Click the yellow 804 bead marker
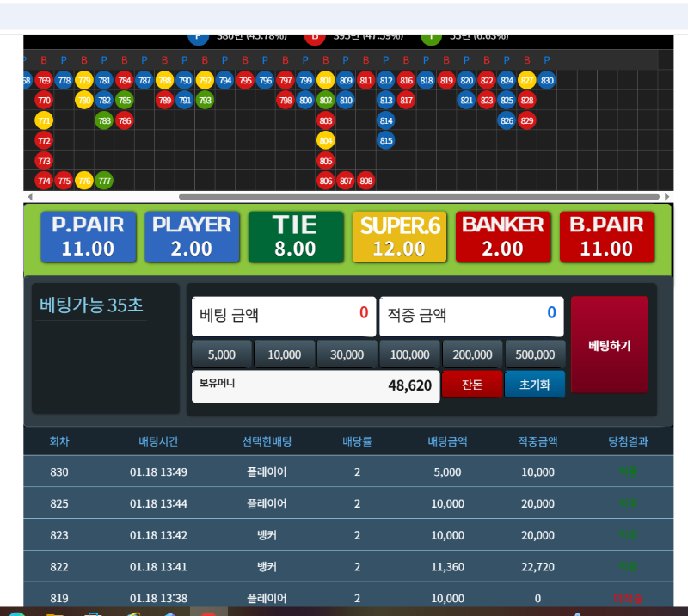This screenshot has width=688, height=616. (x=325, y=140)
